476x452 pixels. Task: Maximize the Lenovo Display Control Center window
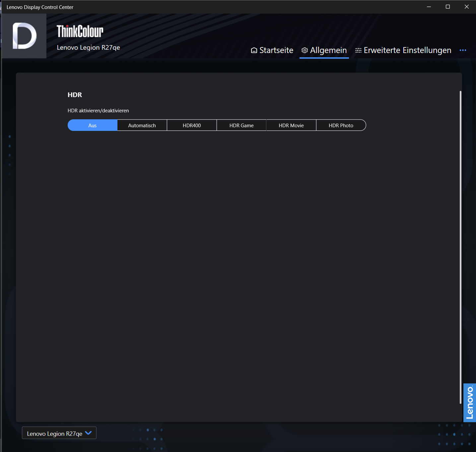click(x=448, y=7)
